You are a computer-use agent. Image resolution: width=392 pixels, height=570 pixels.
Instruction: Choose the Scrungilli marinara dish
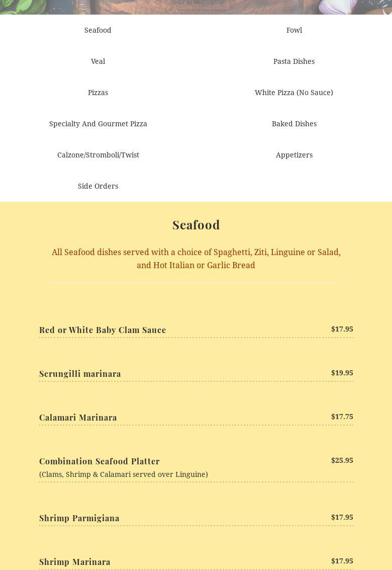[80, 374]
